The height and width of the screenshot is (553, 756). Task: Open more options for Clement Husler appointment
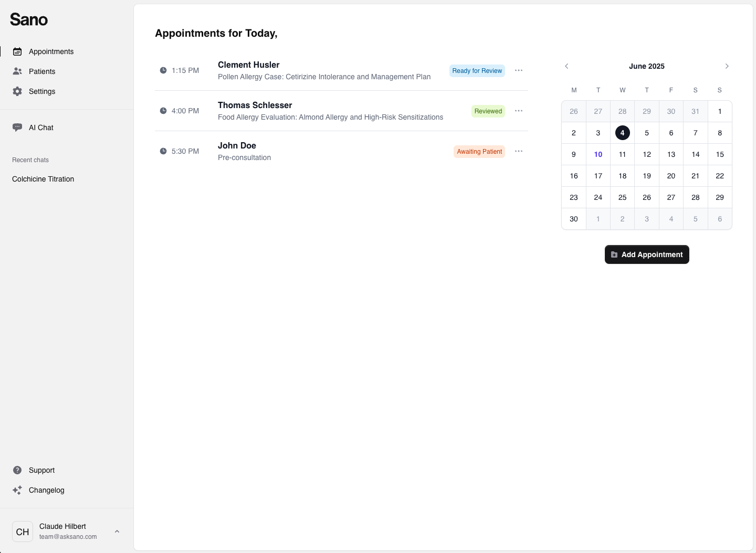pyautogui.click(x=519, y=70)
